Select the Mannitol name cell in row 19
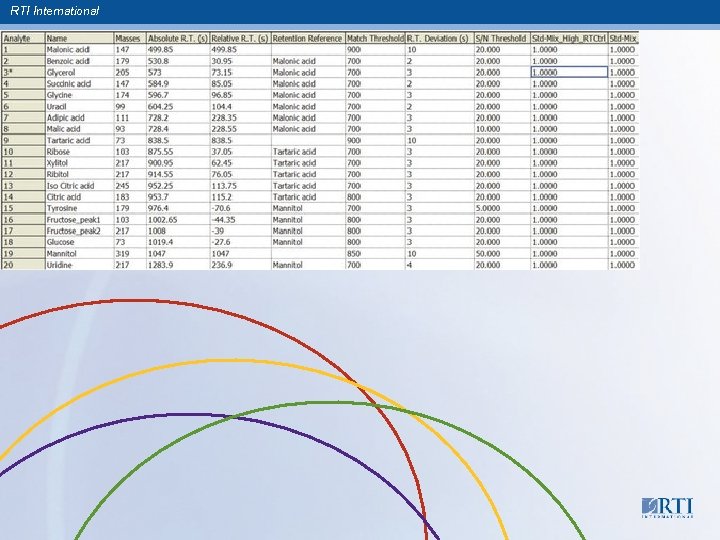The width and height of the screenshot is (720, 540). click(79, 253)
